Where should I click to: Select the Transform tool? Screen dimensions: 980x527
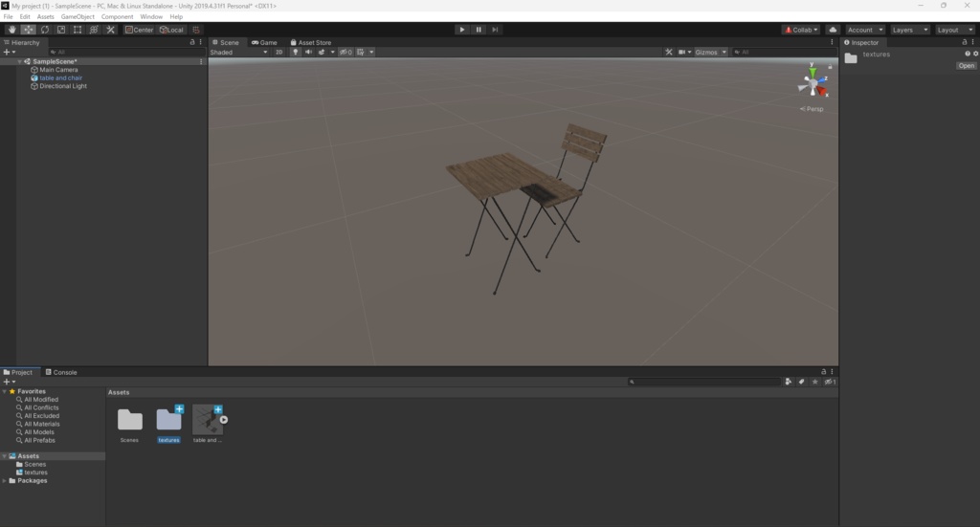click(94, 30)
